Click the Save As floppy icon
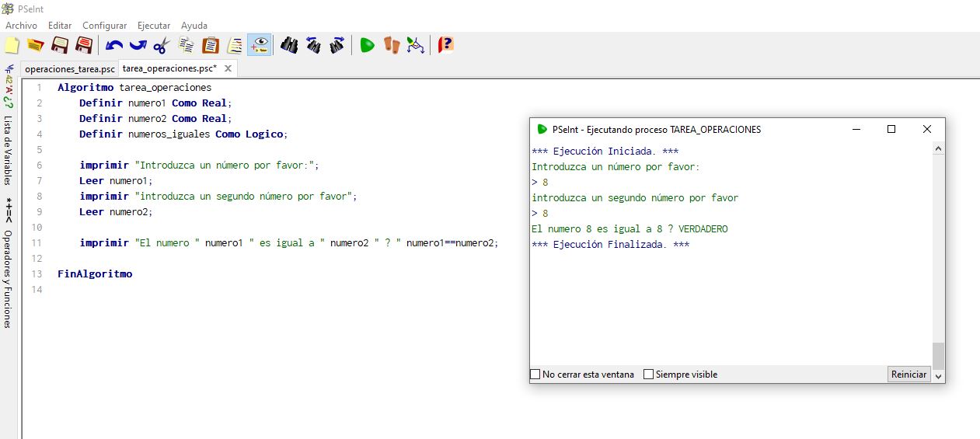 (x=84, y=45)
